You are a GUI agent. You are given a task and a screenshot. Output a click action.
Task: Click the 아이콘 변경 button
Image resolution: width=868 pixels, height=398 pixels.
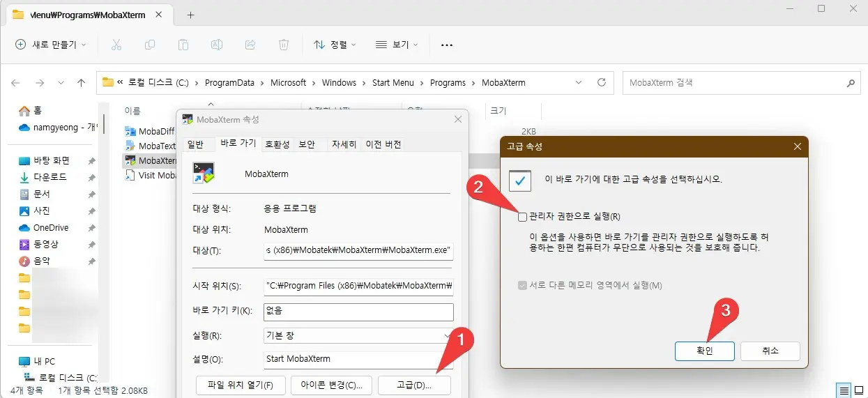tap(330, 385)
